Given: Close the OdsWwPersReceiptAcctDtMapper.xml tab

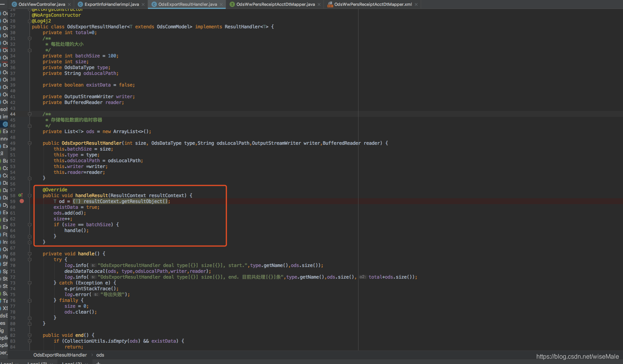Looking at the screenshot, I should click(x=416, y=4).
